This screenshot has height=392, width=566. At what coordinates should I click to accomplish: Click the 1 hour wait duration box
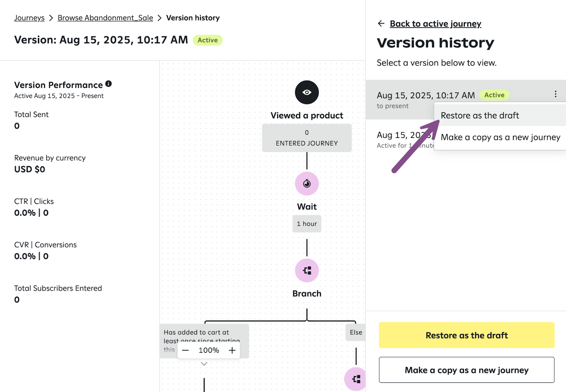tap(307, 224)
